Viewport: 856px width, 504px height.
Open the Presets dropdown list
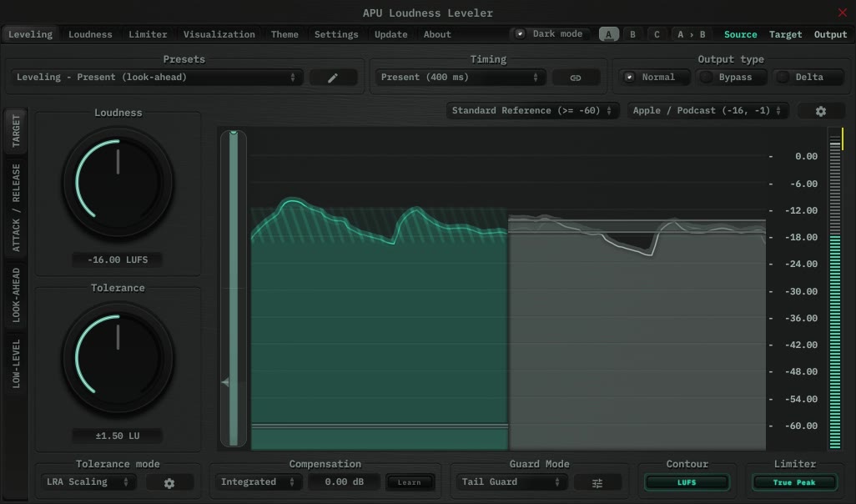[157, 78]
